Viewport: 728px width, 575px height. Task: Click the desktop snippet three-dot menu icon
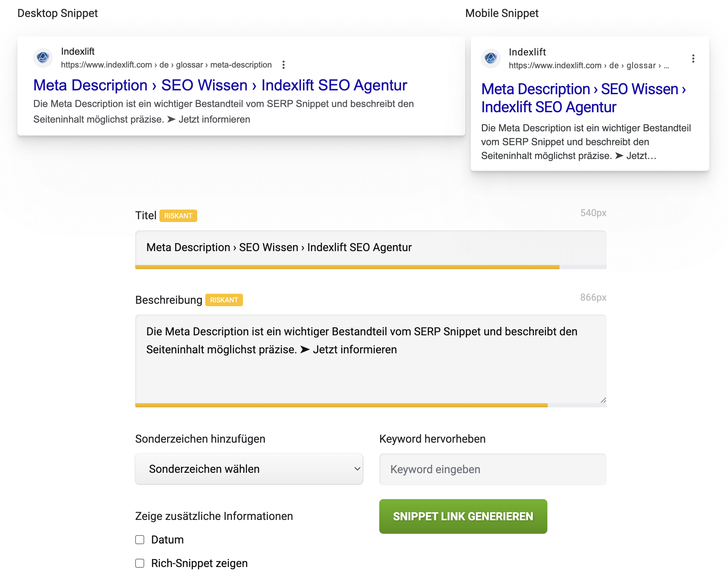click(x=284, y=65)
